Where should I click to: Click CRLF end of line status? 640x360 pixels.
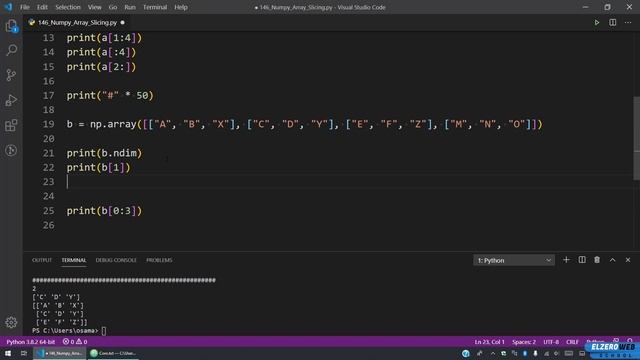click(572, 342)
